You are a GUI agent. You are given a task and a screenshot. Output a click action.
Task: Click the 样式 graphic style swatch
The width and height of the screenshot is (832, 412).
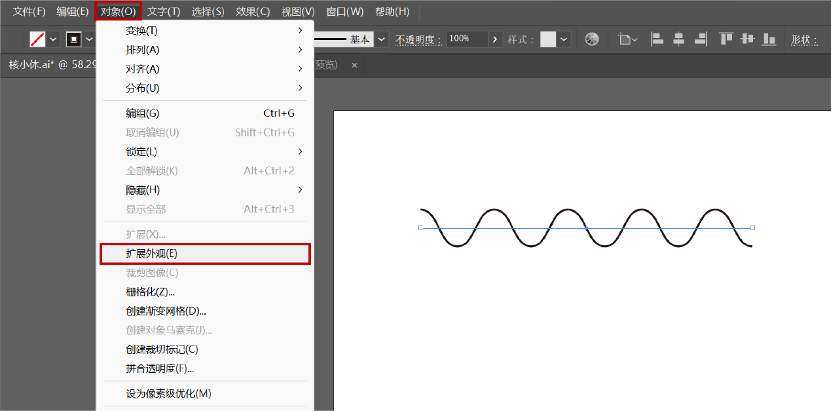click(548, 39)
